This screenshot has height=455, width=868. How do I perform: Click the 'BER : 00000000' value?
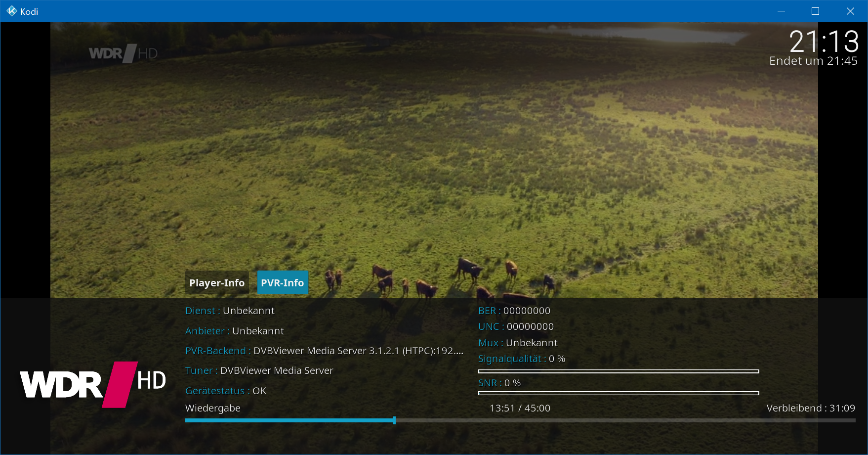(x=514, y=311)
